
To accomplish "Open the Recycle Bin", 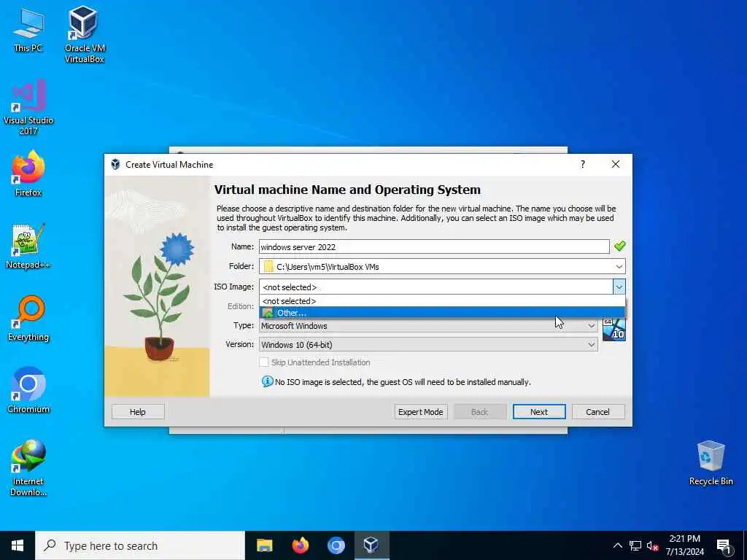I will (x=711, y=463).
